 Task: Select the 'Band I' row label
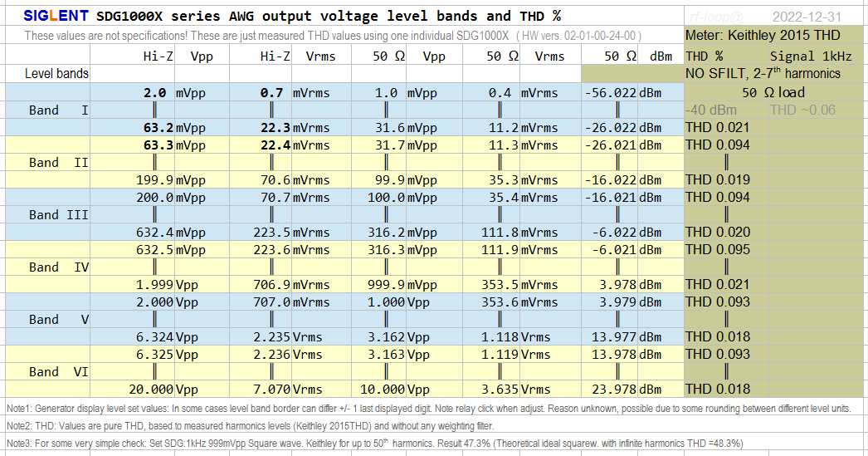click(59, 110)
